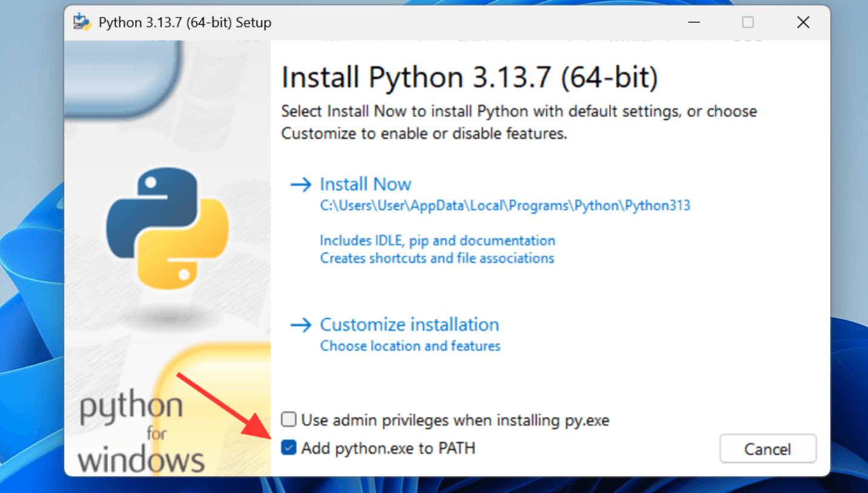Viewport: 868px width, 493px height.
Task: Minimize the Python Setup window
Action: click(x=693, y=22)
